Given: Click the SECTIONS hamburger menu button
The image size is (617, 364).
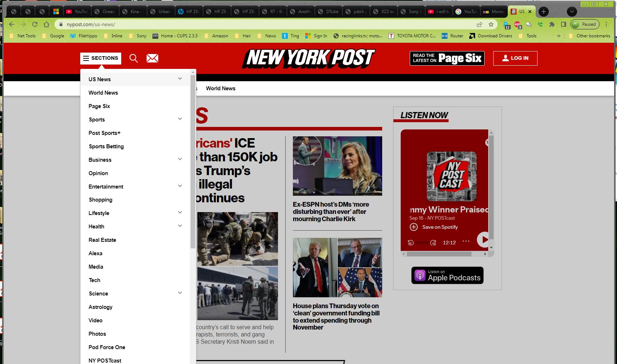Looking at the screenshot, I should point(101,58).
